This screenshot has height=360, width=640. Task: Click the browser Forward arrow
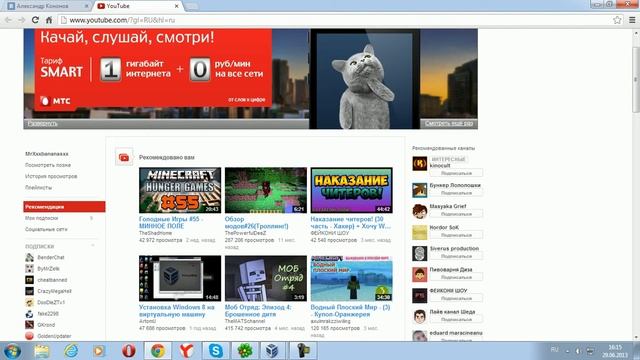coord(22,20)
